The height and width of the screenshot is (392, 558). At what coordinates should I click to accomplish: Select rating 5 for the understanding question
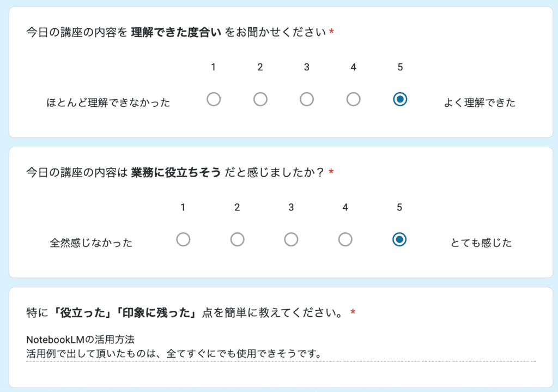tap(399, 99)
